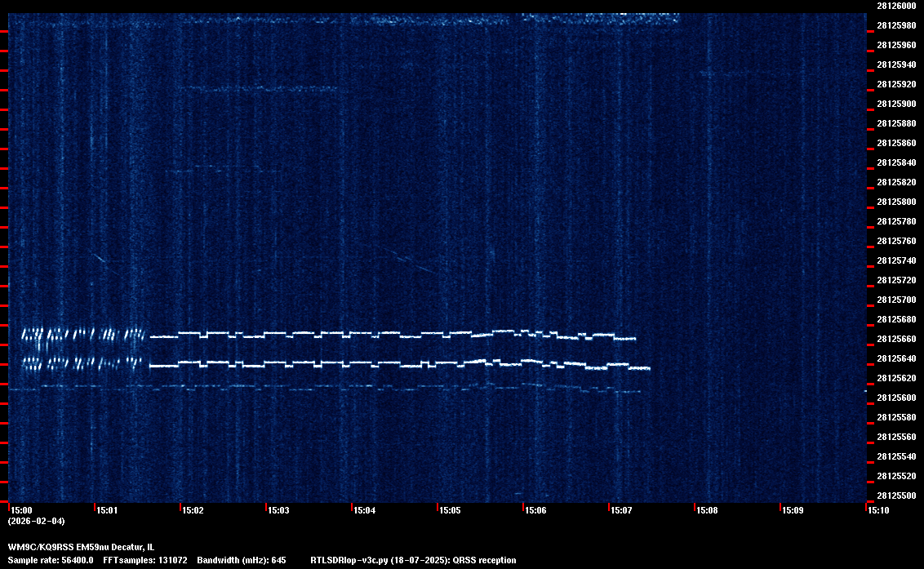
Task: Click the (2026-02-04) date label
Action: (x=36, y=521)
